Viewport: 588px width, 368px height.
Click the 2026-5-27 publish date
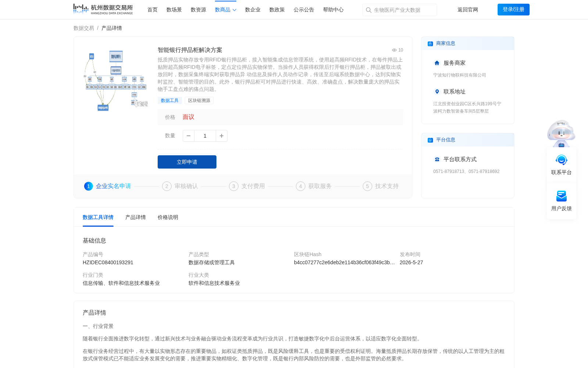[x=411, y=262]
